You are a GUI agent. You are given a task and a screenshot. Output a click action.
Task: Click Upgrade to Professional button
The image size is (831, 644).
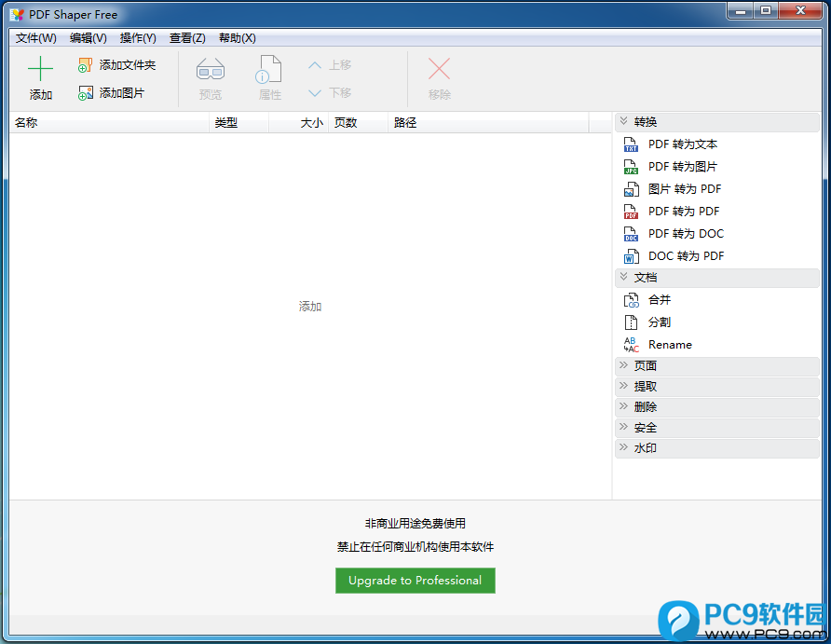pyautogui.click(x=415, y=581)
